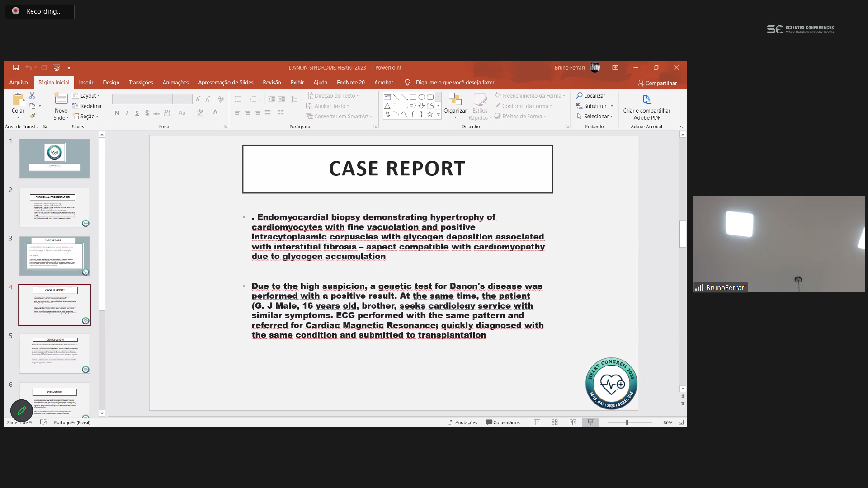868x488 pixels.
Task: Click the zoom slider handle
Action: pyautogui.click(x=627, y=422)
